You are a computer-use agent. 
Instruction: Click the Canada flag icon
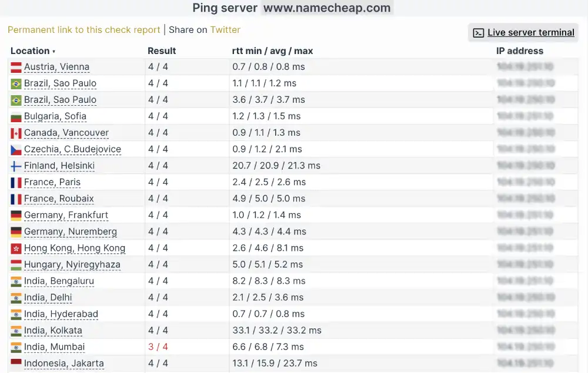pos(16,133)
